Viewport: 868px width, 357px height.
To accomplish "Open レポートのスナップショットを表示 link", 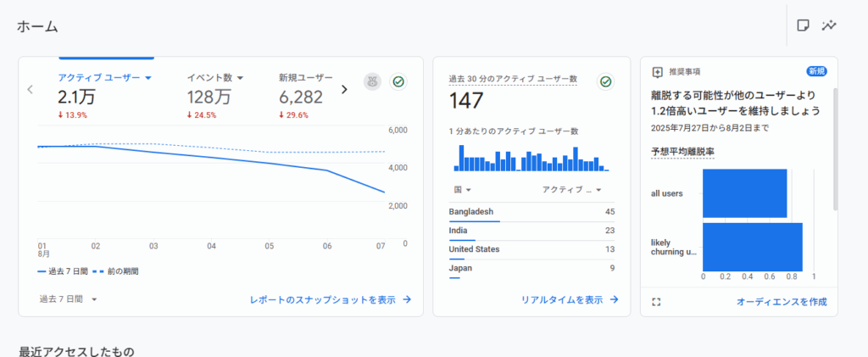I will point(323,299).
